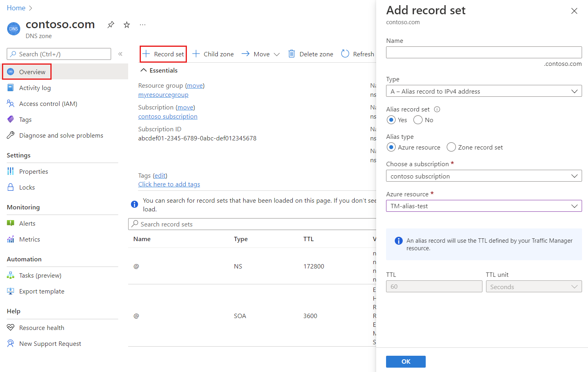This screenshot has width=588, height=372.
Task: Select No for Alias record set
Action: click(x=418, y=120)
